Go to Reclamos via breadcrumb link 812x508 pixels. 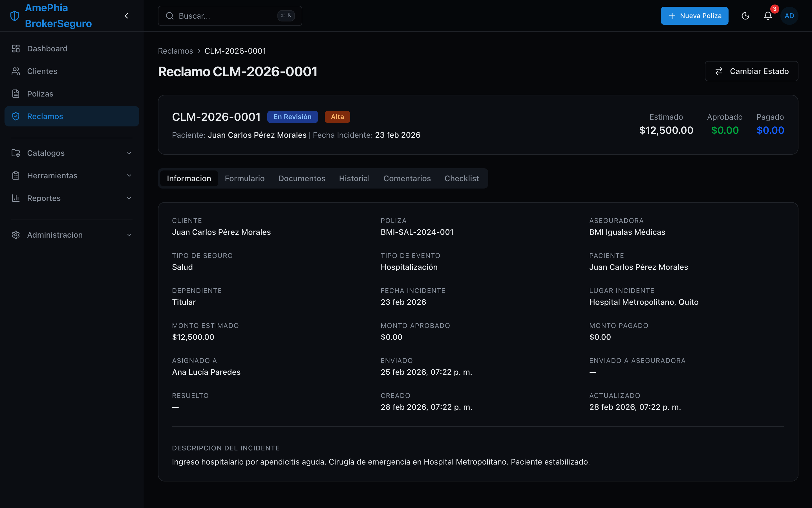point(175,51)
